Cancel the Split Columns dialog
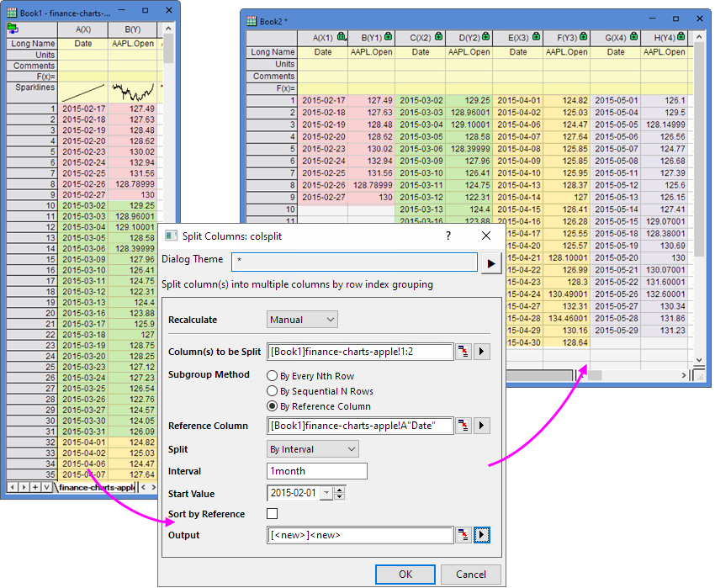The width and height of the screenshot is (715, 588). pyautogui.click(x=470, y=574)
